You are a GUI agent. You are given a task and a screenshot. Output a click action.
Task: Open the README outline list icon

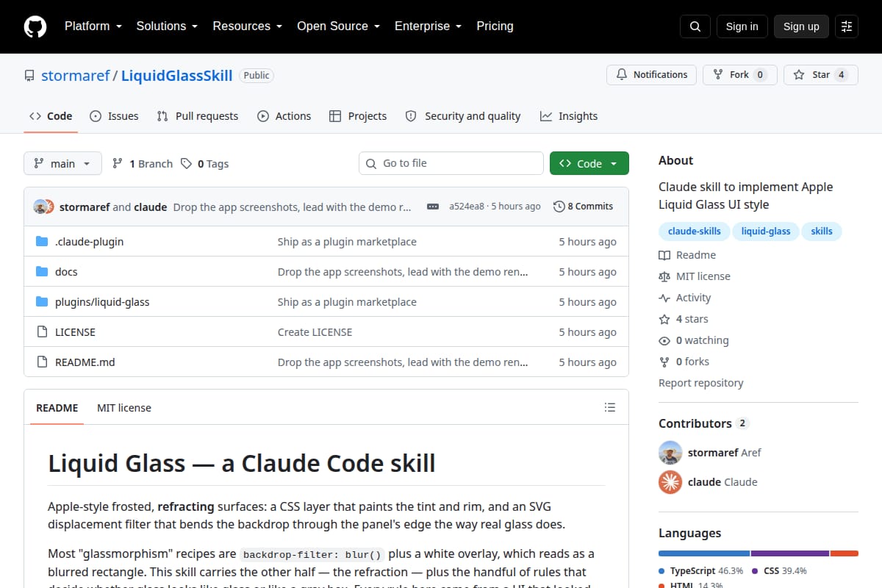(609, 407)
